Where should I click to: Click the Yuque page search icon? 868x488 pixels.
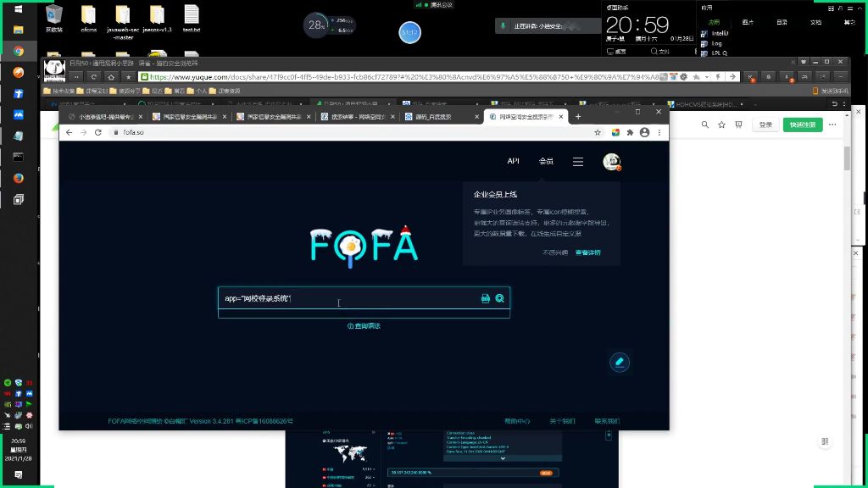pyautogui.click(x=704, y=125)
